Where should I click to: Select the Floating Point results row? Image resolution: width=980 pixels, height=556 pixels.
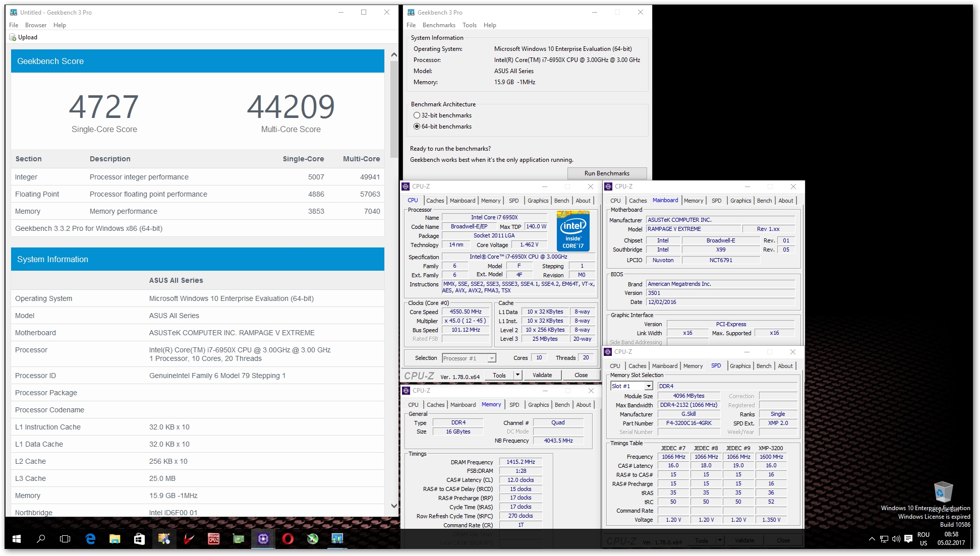coord(197,194)
